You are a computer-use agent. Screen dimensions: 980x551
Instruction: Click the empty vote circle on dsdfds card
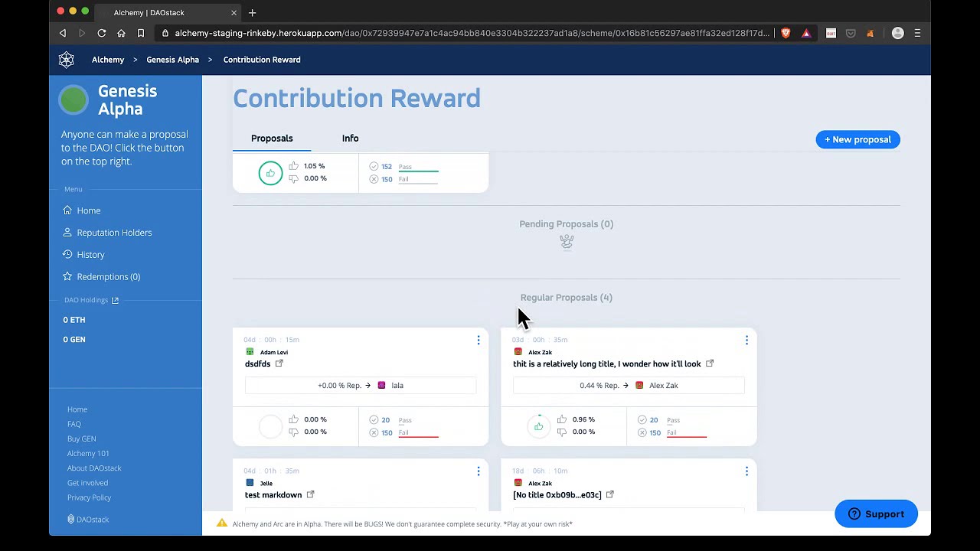click(x=270, y=426)
